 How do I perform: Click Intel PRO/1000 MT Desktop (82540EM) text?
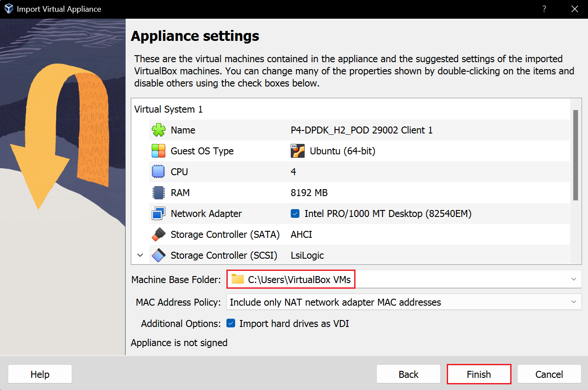point(388,213)
